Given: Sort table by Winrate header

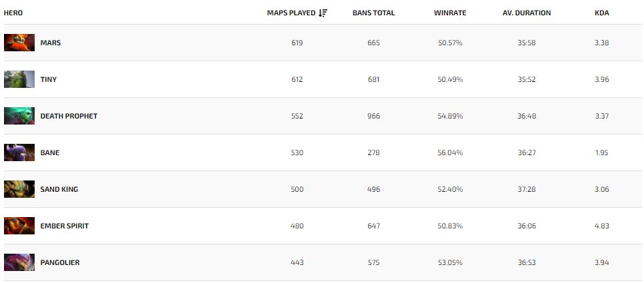Looking at the screenshot, I should pyautogui.click(x=449, y=13).
